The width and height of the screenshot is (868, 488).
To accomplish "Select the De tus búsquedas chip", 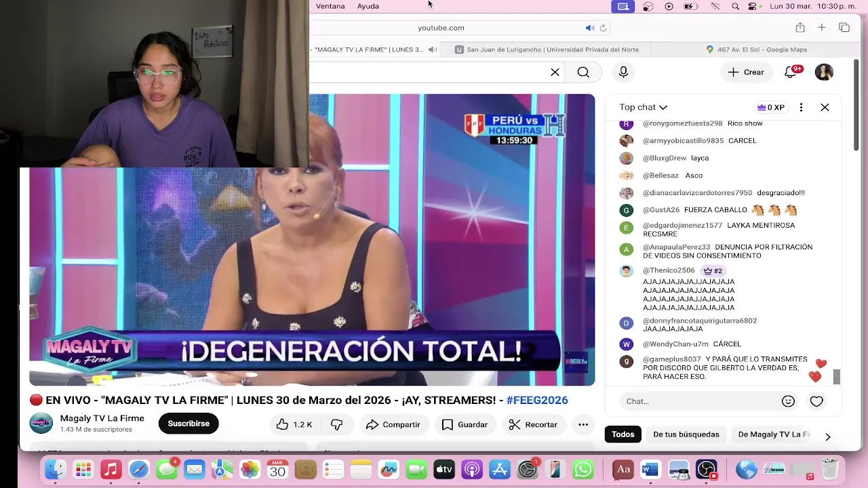I will pos(686,434).
